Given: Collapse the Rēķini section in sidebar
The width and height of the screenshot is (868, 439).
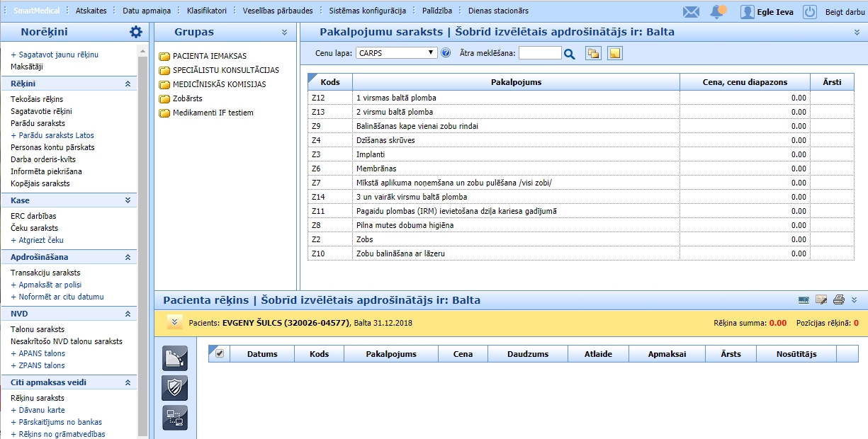Looking at the screenshot, I should click(128, 84).
